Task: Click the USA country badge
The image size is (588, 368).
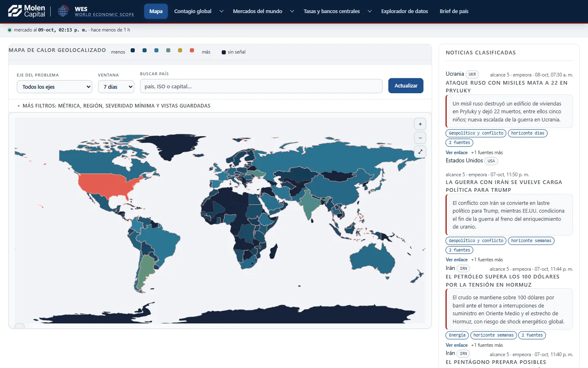Action: click(x=491, y=161)
